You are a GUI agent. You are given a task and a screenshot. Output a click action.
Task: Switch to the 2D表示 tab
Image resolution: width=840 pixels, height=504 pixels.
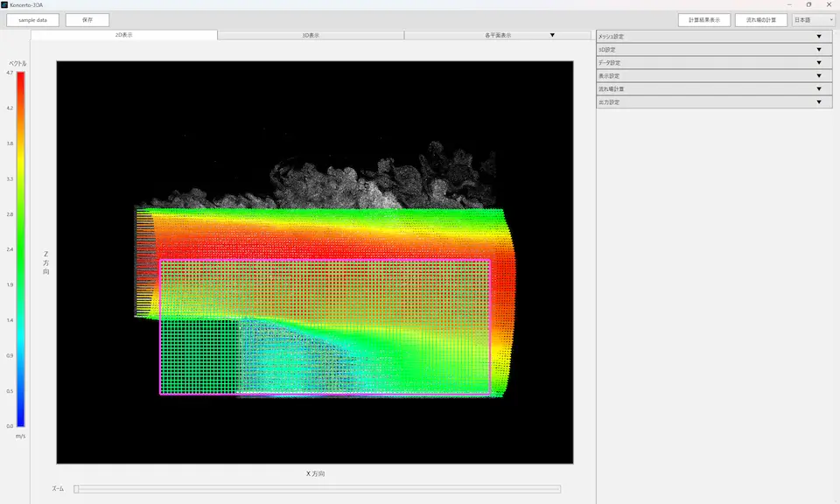(x=123, y=35)
